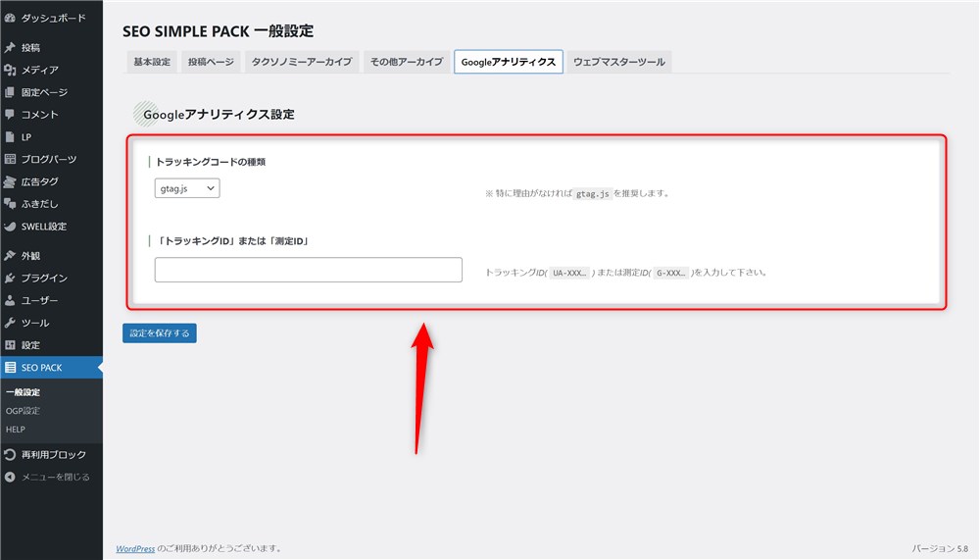The width and height of the screenshot is (980, 560).
Task: Click the collapse menu arrow icon
Action: [x=10, y=477]
